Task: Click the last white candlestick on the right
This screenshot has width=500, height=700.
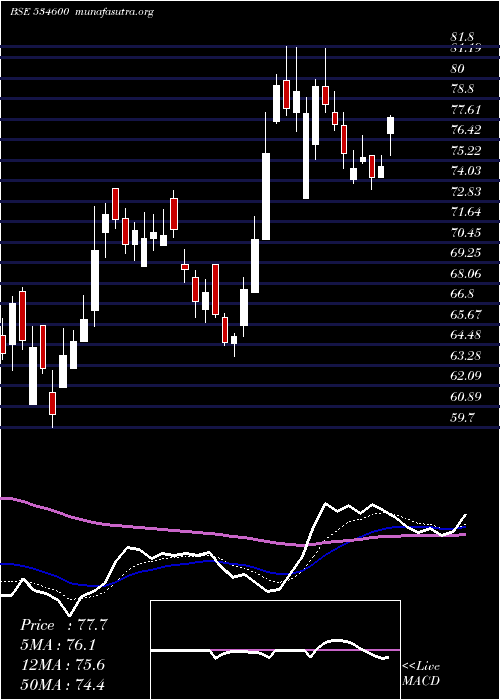Action: click(391, 125)
